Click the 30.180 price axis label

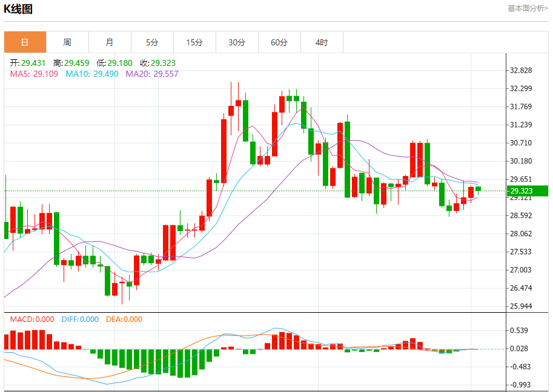tap(521, 161)
